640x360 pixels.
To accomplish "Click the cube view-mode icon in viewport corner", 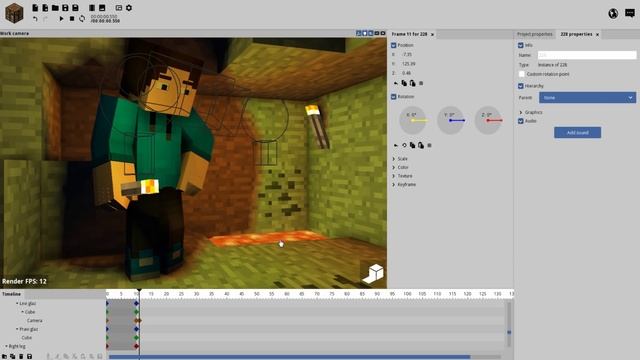I will click(373, 273).
